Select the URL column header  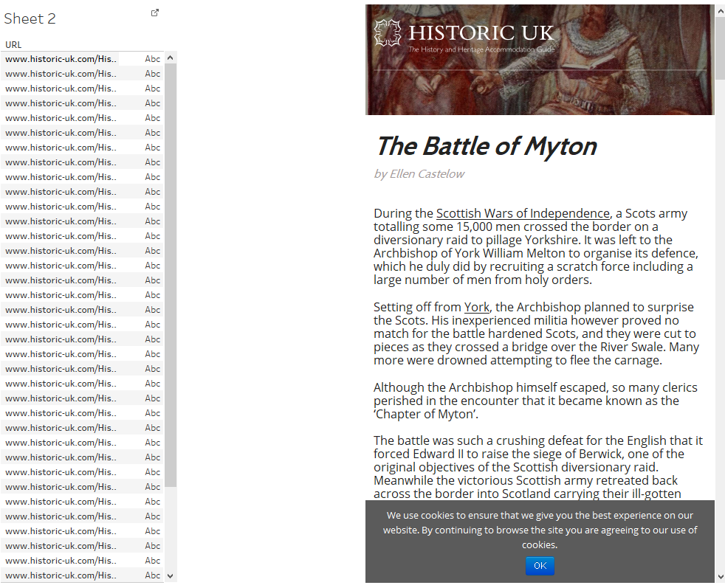click(x=13, y=45)
